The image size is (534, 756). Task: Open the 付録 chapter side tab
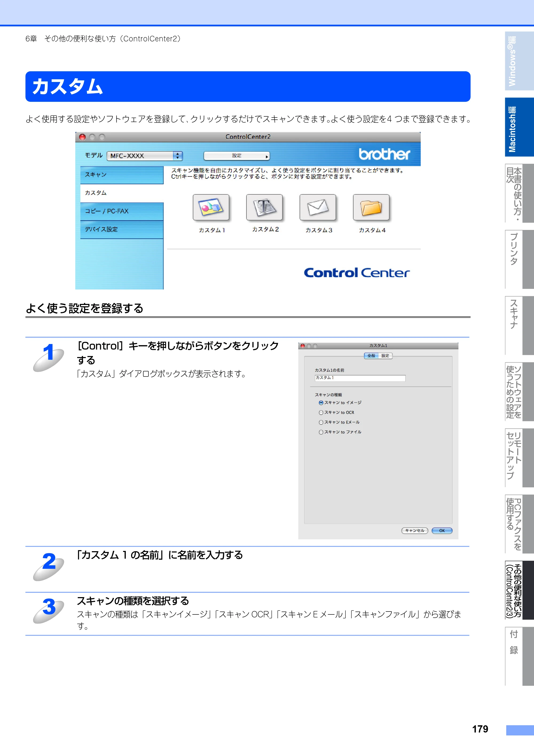pos(520,656)
